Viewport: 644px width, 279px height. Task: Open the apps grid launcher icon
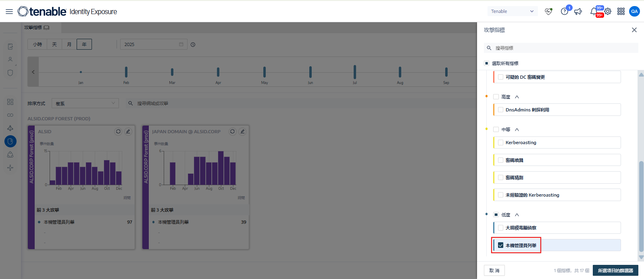click(621, 11)
